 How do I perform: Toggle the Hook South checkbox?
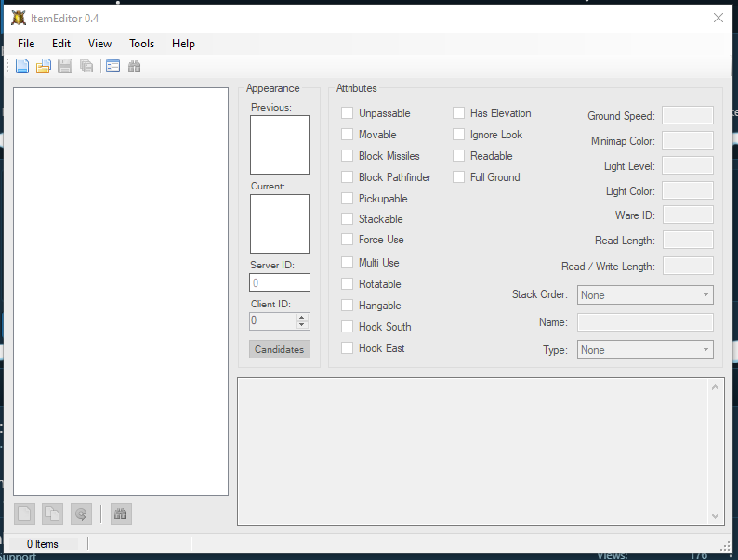(347, 327)
